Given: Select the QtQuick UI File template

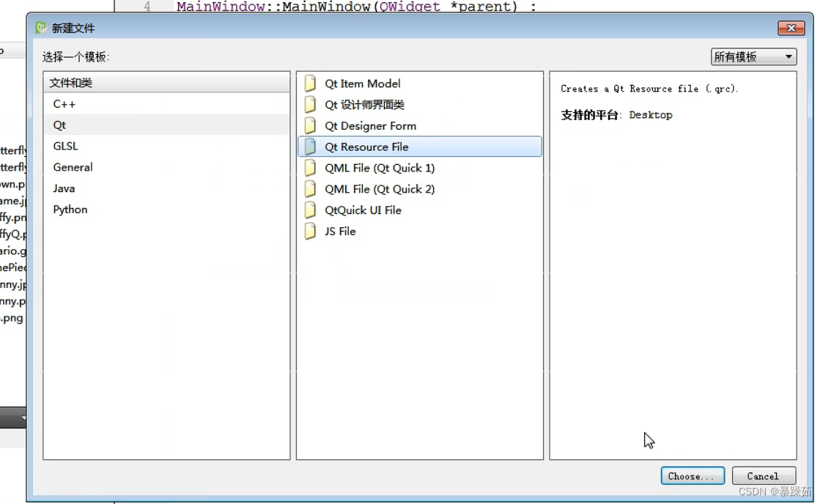Looking at the screenshot, I should pos(419,210).
